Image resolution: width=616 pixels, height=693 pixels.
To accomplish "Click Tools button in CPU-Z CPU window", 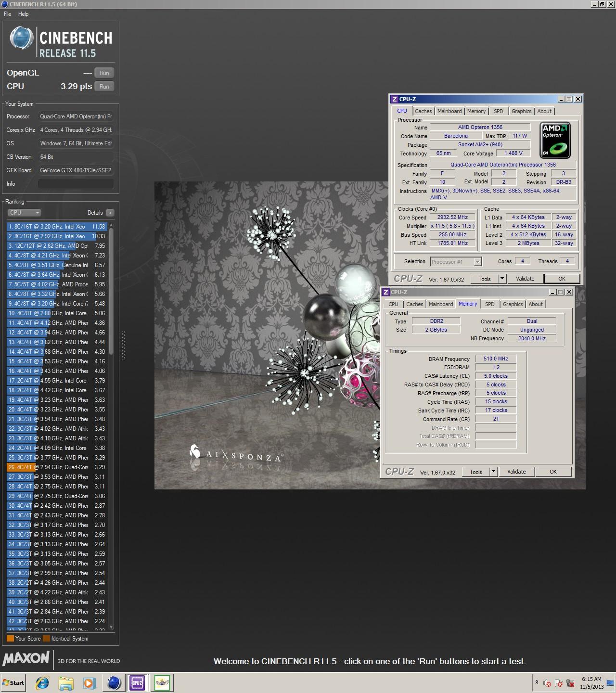I will point(485,279).
